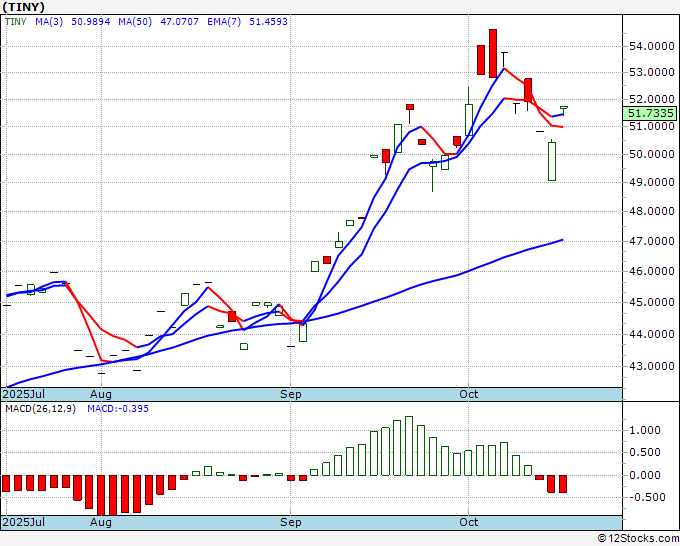
Task: Select the MA(50) indicator label
Action: pos(135,22)
